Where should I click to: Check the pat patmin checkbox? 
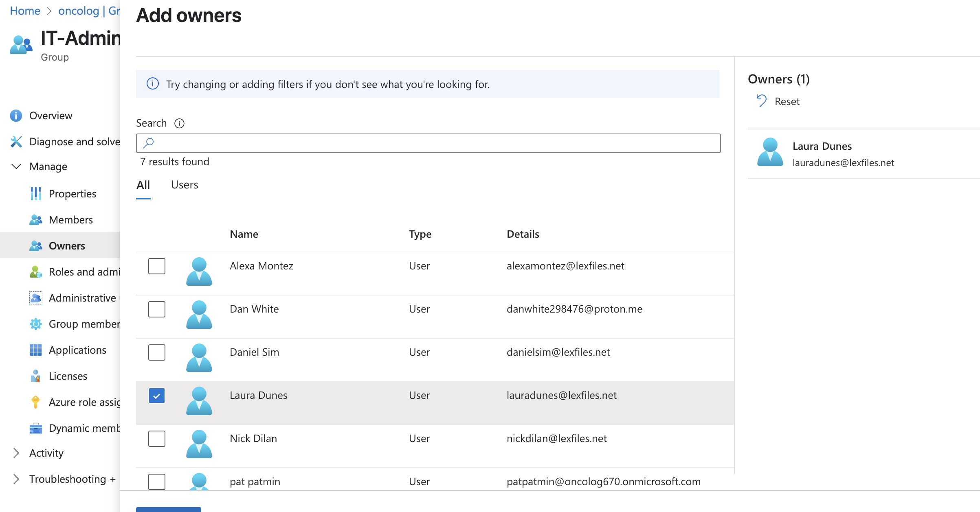click(157, 482)
